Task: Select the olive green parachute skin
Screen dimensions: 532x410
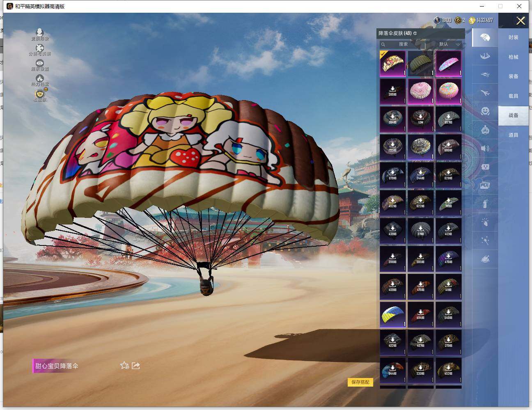Action: 421,63
